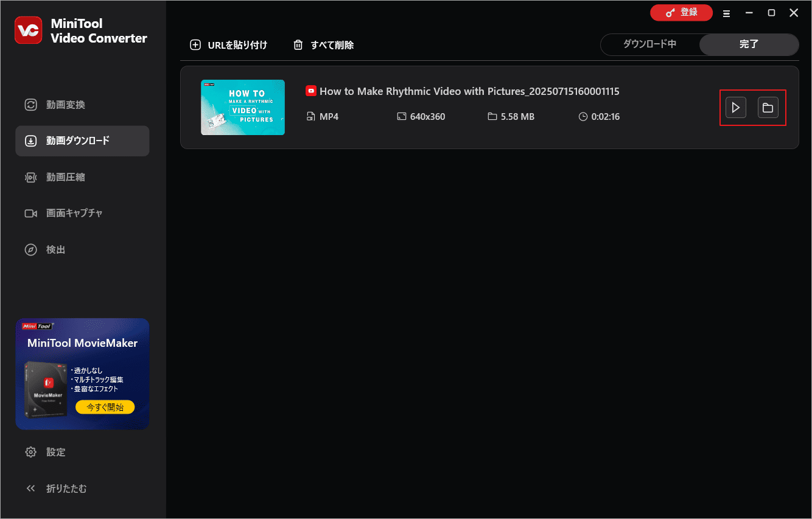
Task: Click the YouTube source icon before title
Action: tap(311, 91)
